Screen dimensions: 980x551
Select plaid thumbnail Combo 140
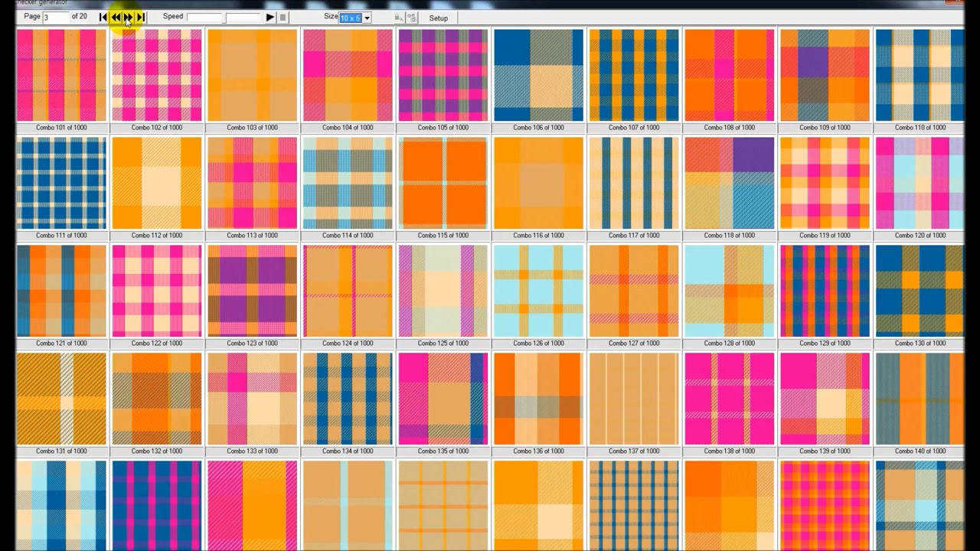(x=920, y=399)
